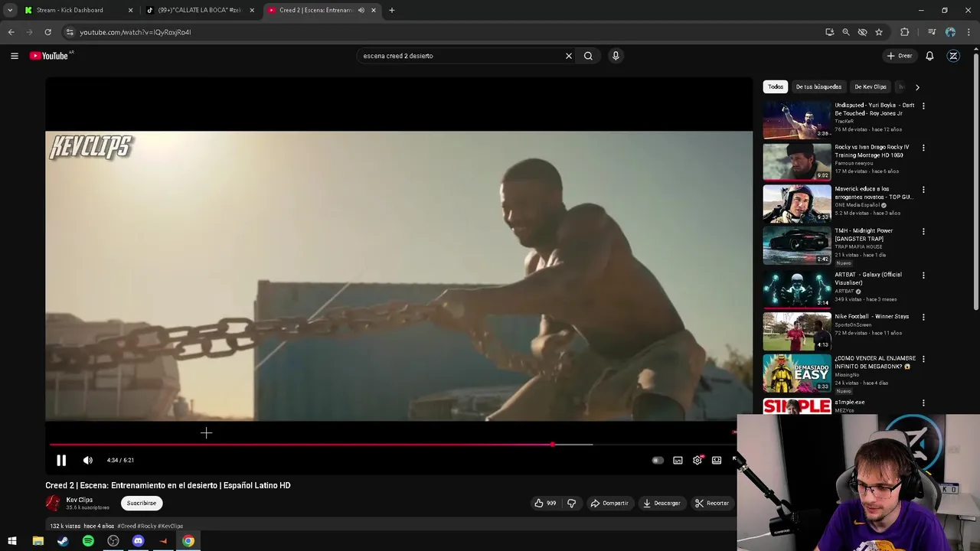The width and height of the screenshot is (980, 551).
Task: Open options menu for Undisputed video
Action: [x=923, y=106]
